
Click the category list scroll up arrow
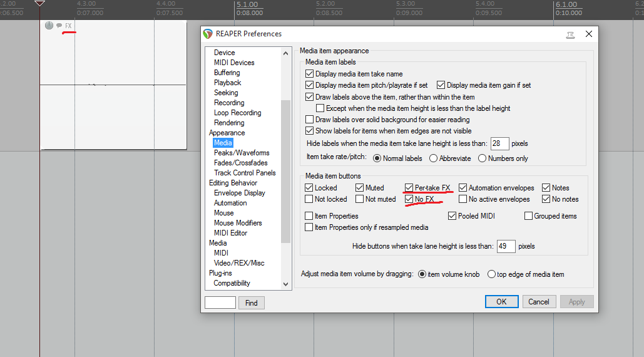click(285, 53)
